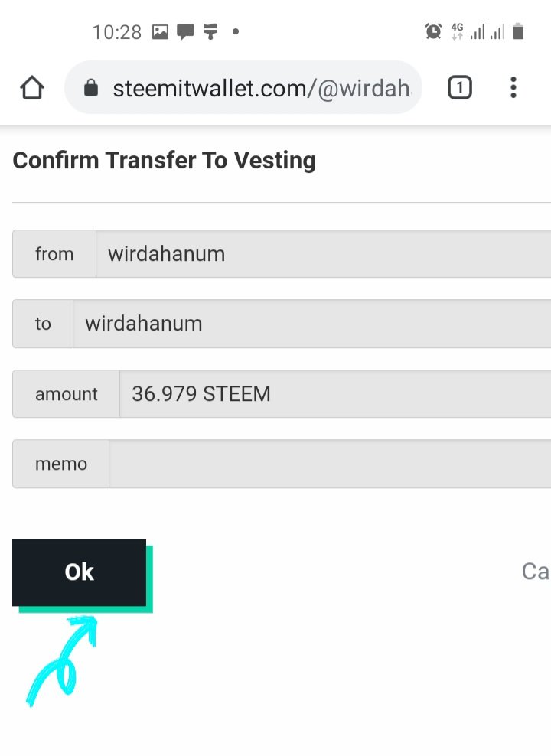Click the empty memo field

click(x=282, y=464)
